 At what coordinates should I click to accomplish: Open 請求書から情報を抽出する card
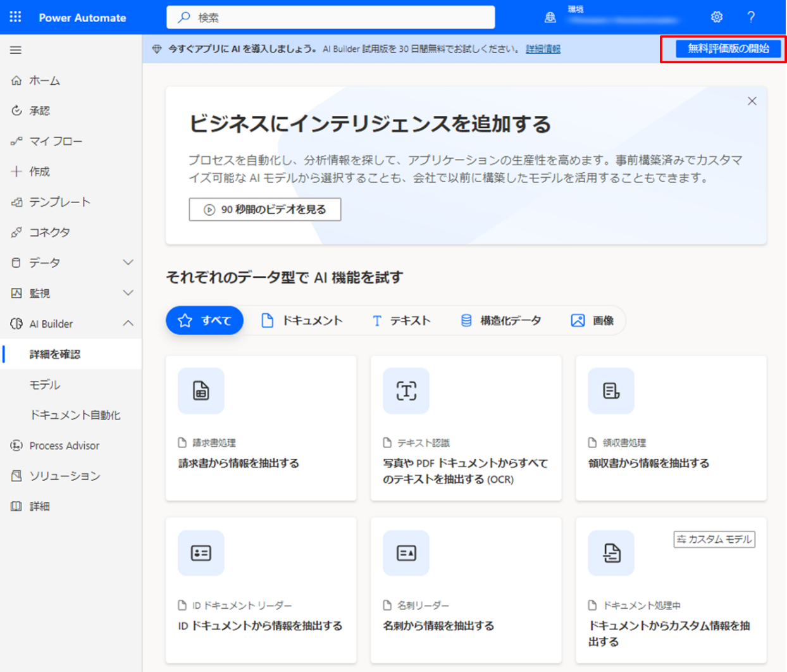pos(261,428)
